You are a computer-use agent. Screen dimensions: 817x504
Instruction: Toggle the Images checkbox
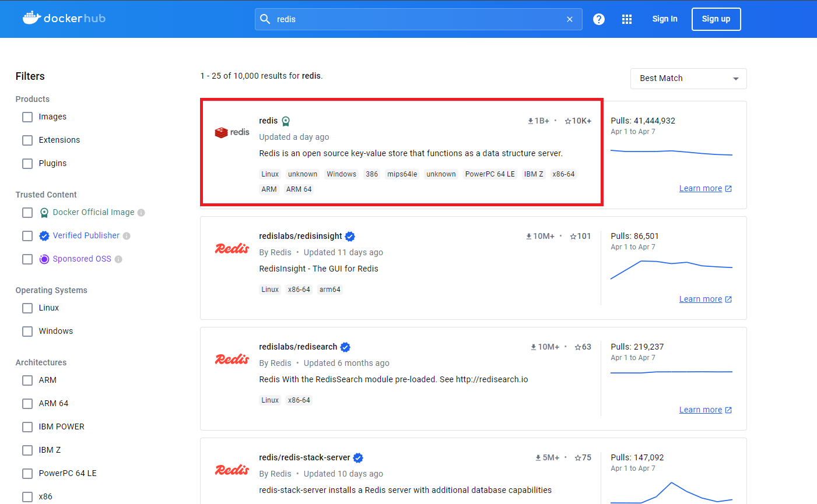(x=27, y=117)
